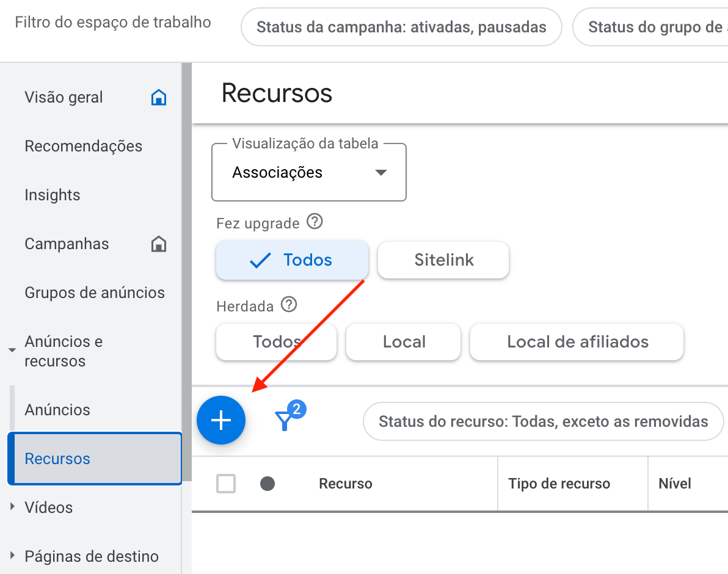Click Status da campanha filter chip
Screen dimensions: 728x574
point(401,27)
